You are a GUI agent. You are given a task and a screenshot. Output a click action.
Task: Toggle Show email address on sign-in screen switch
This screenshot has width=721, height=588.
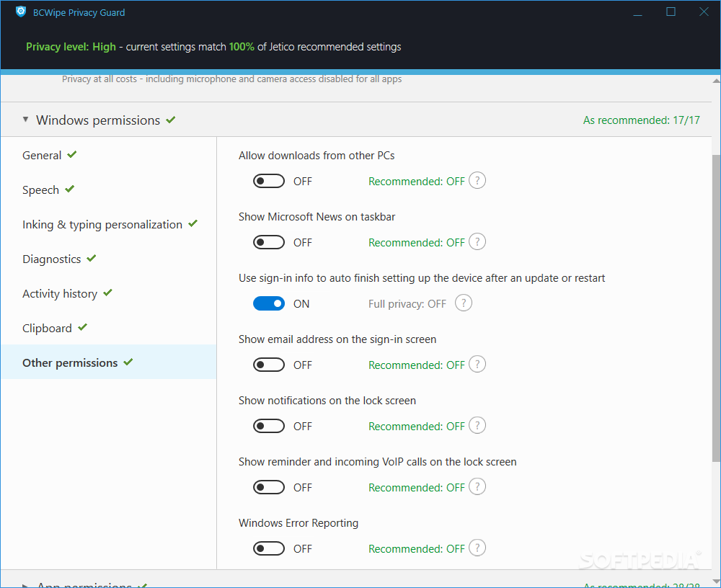269,365
